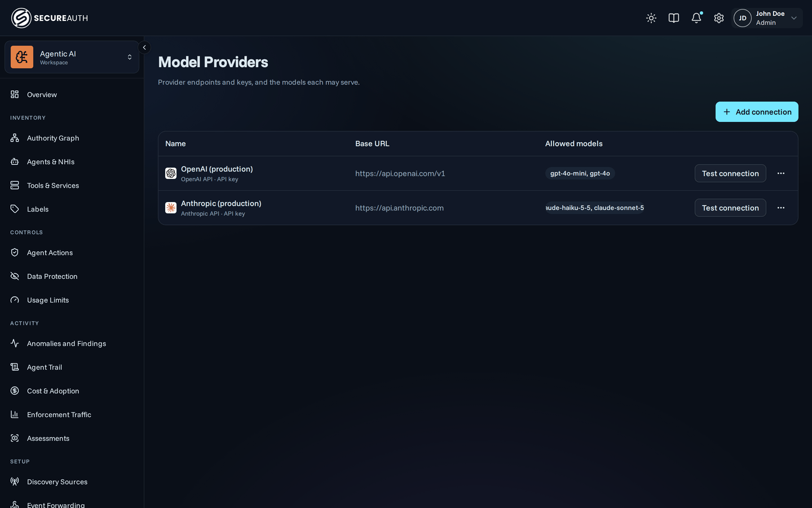The image size is (812, 508).
Task: Click the https://api.anthropic.com base URL
Action: pyautogui.click(x=399, y=208)
